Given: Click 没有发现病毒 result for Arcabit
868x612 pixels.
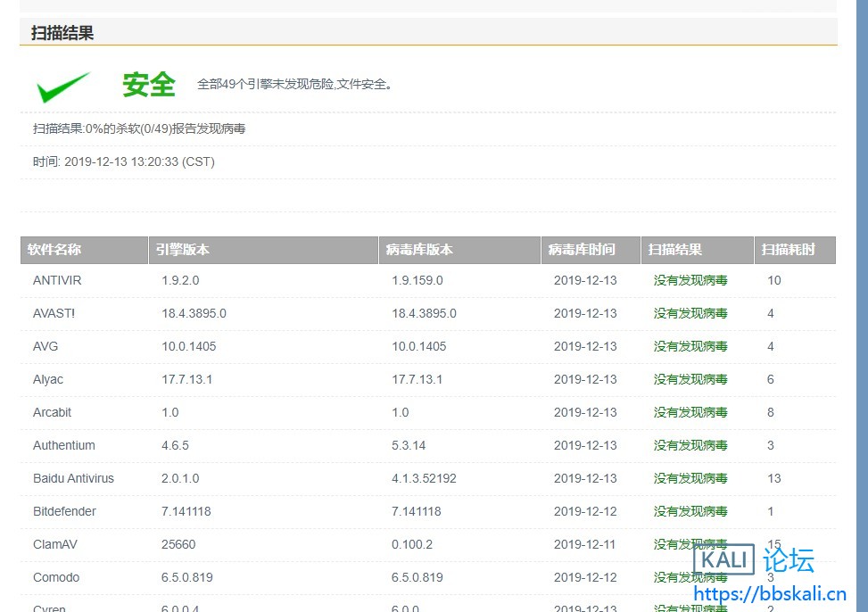Looking at the screenshot, I should point(690,412).
